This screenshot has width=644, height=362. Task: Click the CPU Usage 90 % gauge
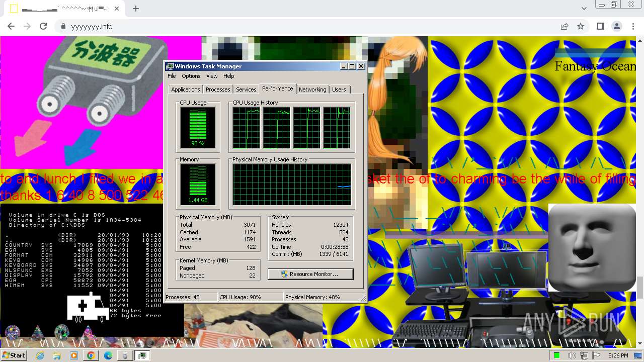click(198, 128)
